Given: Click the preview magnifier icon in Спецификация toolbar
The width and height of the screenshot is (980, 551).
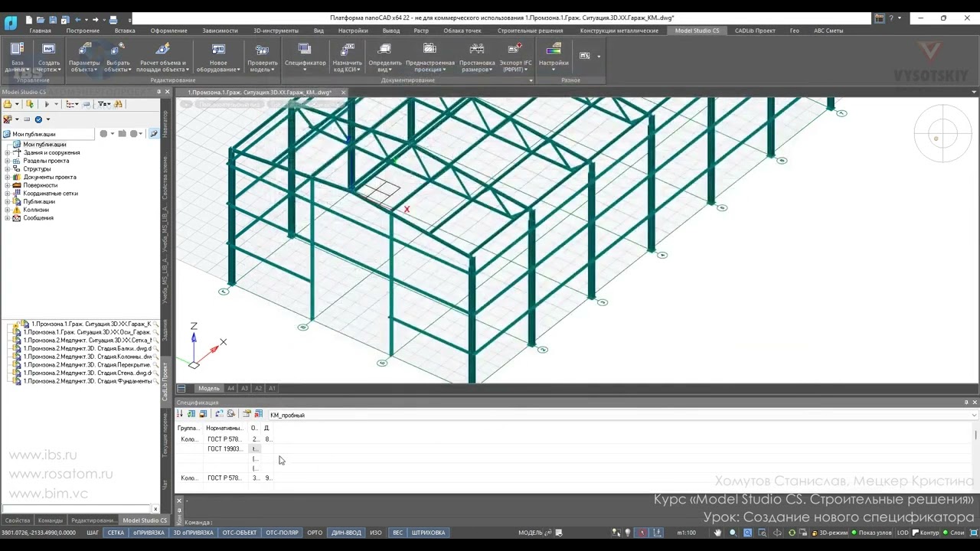Looking at the screenshot, I should click(x=230, y=414).
